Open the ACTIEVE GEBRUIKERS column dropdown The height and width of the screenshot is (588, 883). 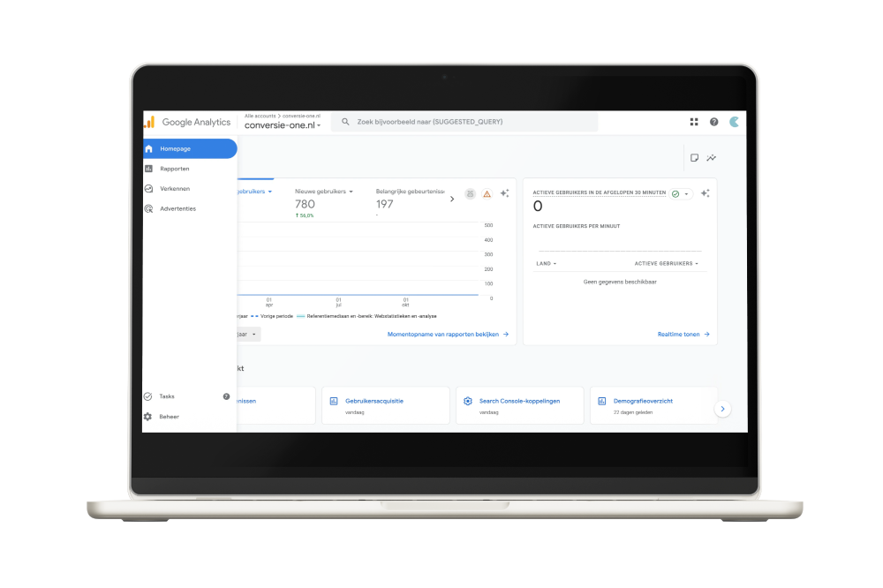click(x=666, y=264)
